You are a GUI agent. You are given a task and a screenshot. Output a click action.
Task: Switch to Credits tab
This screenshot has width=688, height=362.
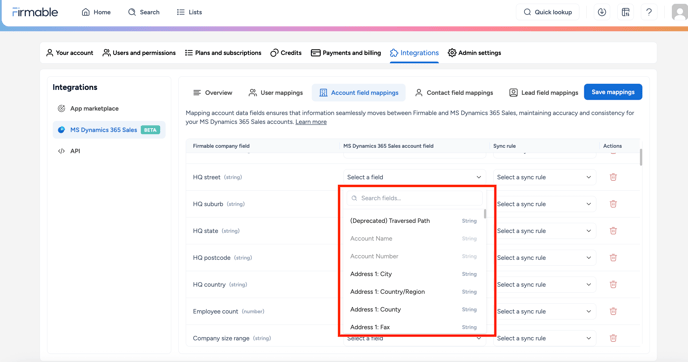286,53
